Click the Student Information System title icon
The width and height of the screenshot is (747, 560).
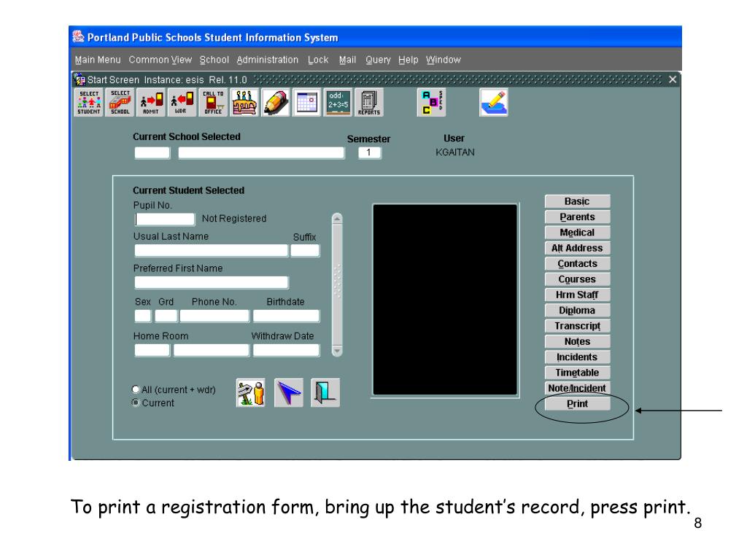point(78,36)
